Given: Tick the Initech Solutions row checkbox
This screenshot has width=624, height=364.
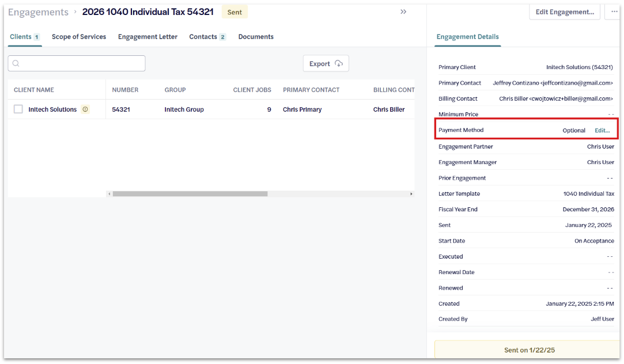Looking at the screenshot, I should tap(18, 109).
